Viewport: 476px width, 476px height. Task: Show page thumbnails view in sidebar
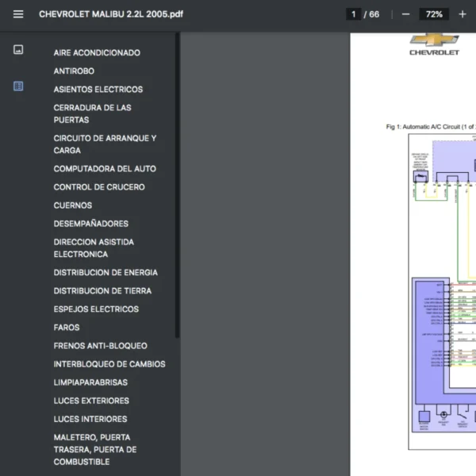(x=18, y=50)
